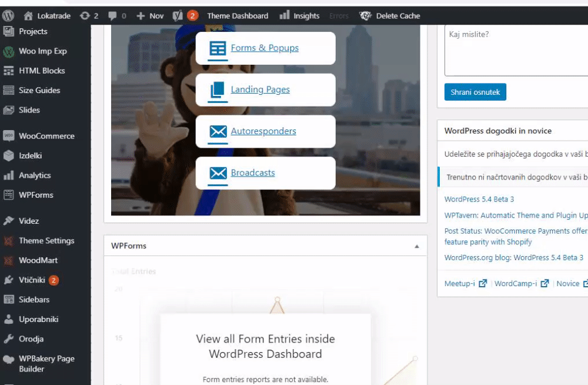Open the WPTavern Automatic Theme link
Viewport: 588px width, 385px height.
pos(516,215)
